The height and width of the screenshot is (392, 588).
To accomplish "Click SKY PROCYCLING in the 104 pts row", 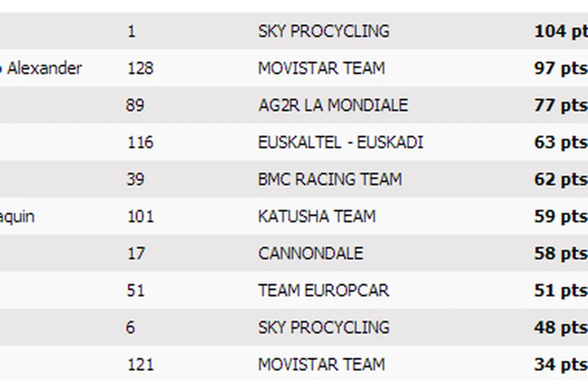I will (323, 31).
